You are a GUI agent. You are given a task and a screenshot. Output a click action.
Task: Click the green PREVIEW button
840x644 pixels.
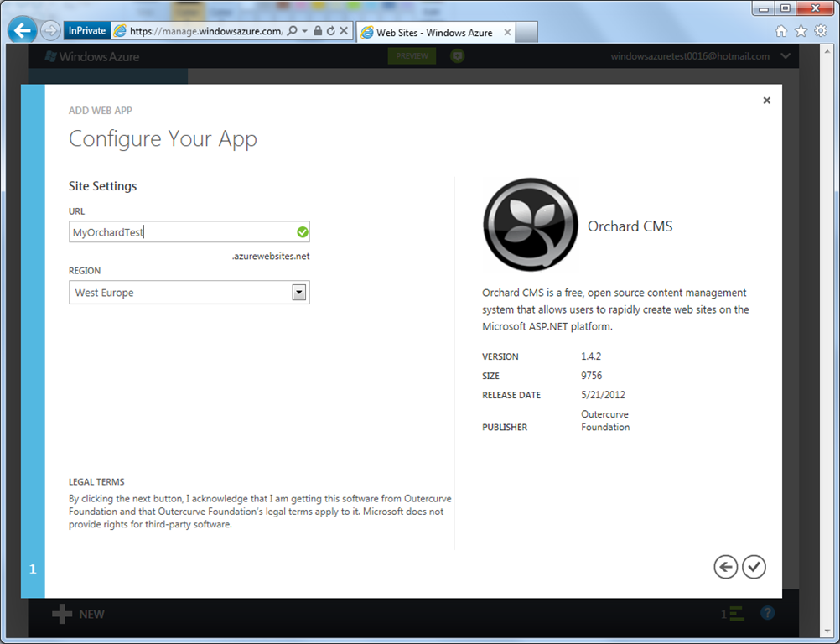(412, 56)
